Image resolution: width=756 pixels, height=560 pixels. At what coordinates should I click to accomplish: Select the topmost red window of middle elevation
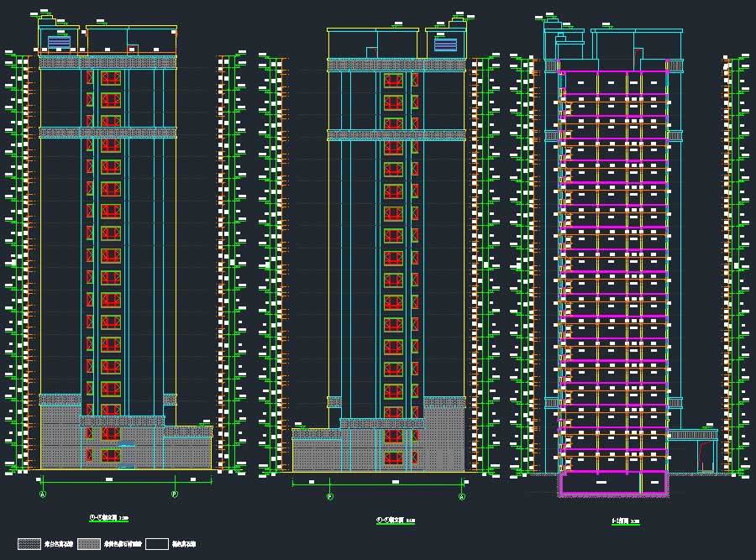[x=393, y=81]
